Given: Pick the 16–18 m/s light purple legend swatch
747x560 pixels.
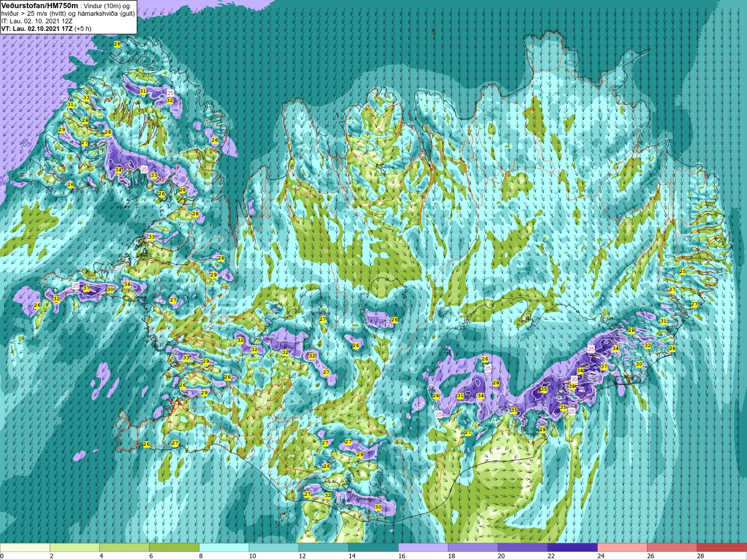Looking at the screenshot, I should tap(423, 548).
